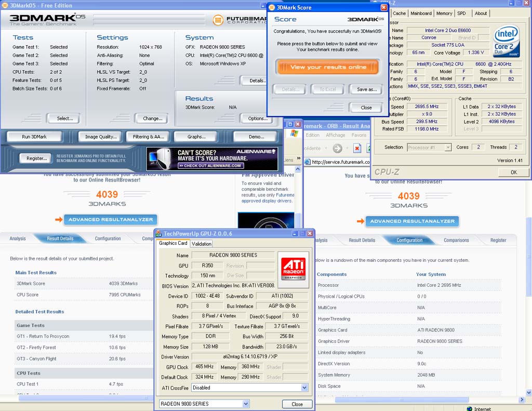Click the Close button in GPU-Z
The height and width of the screenshot is (411, 532).
[297, 404]
